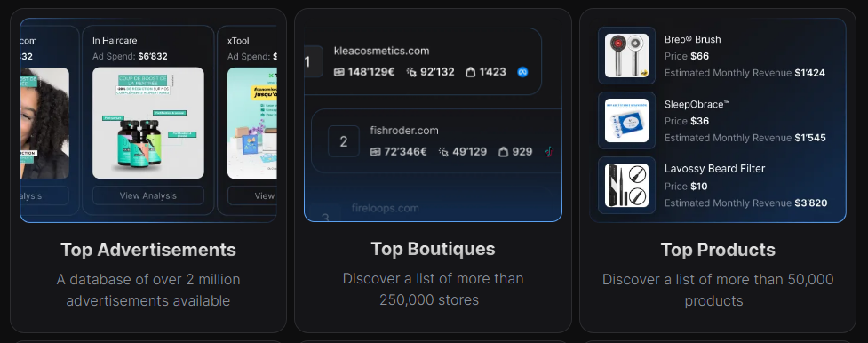The image size is (868, 343).
Task: Open the Top Boutiques heading
Action: pos(433,249)
